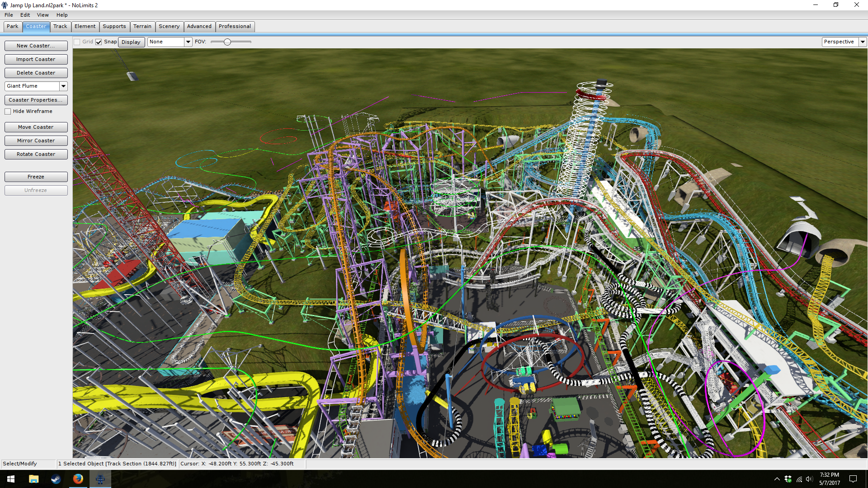
Task: Open File Explorer from taskbar
Action: [33, 479]
